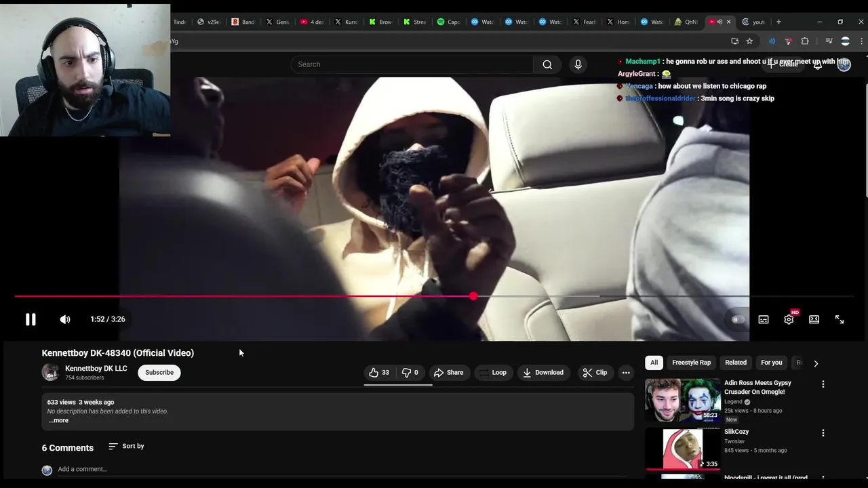The height and width of the screenshot is (488, 868).
Task: Focus the YouTube Search field
Action: tap(412, 64)
